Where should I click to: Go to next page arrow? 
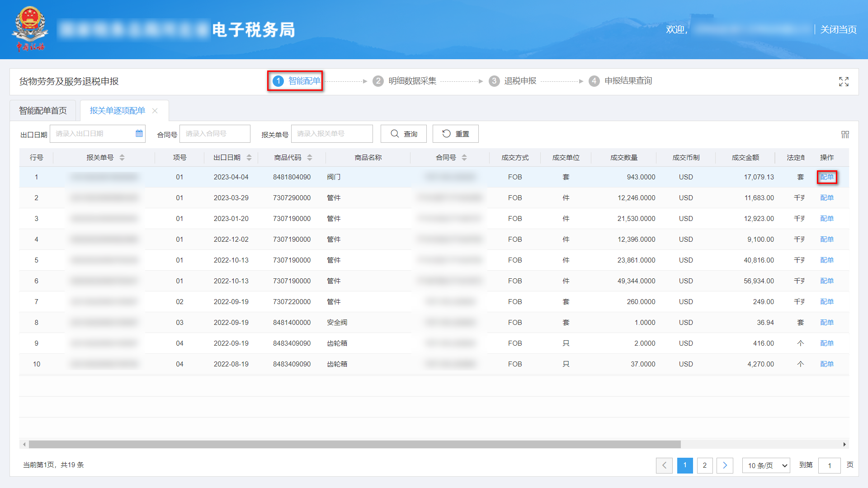725,465
